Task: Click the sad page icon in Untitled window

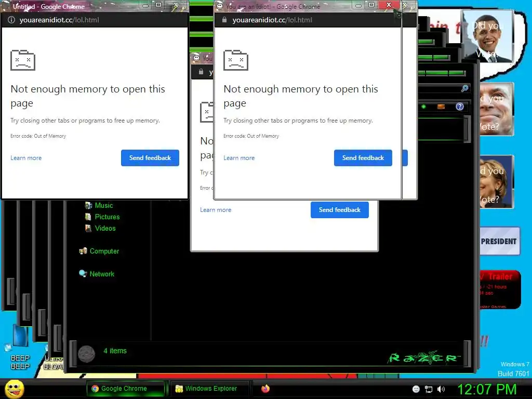Action: pos(23,60)
